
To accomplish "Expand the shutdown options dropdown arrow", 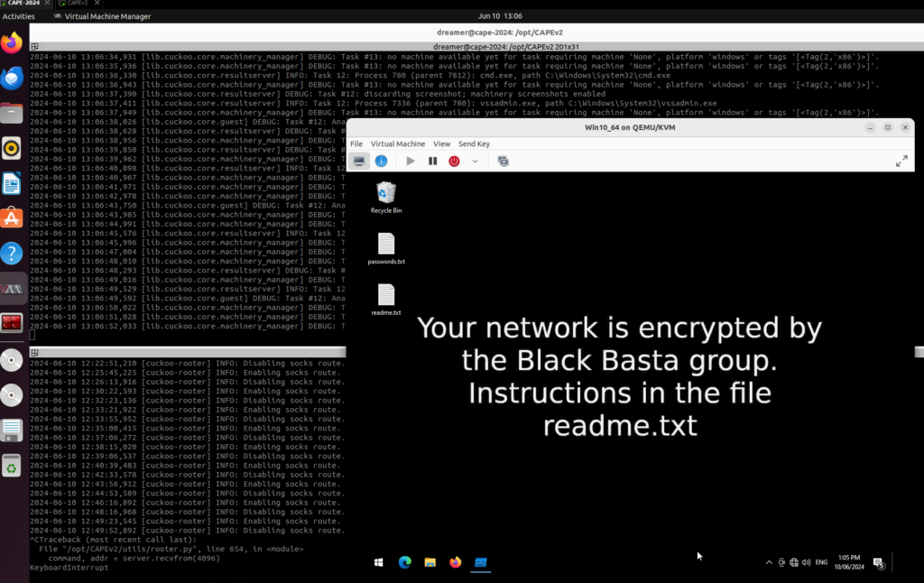I will [475, 161].
